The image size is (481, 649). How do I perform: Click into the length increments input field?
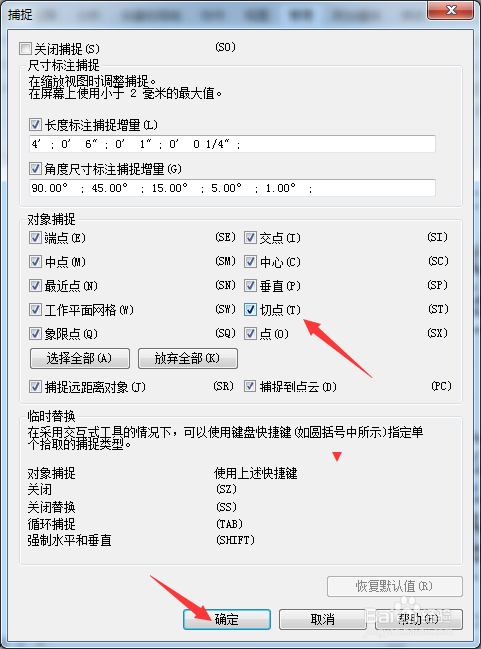pos(232,144)
